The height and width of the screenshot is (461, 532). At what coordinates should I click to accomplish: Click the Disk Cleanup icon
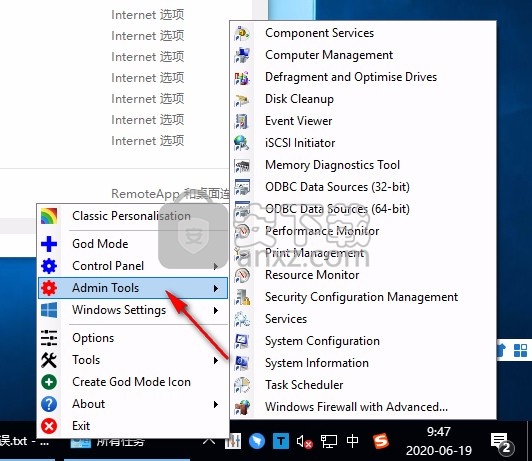[x=242, y=99]
